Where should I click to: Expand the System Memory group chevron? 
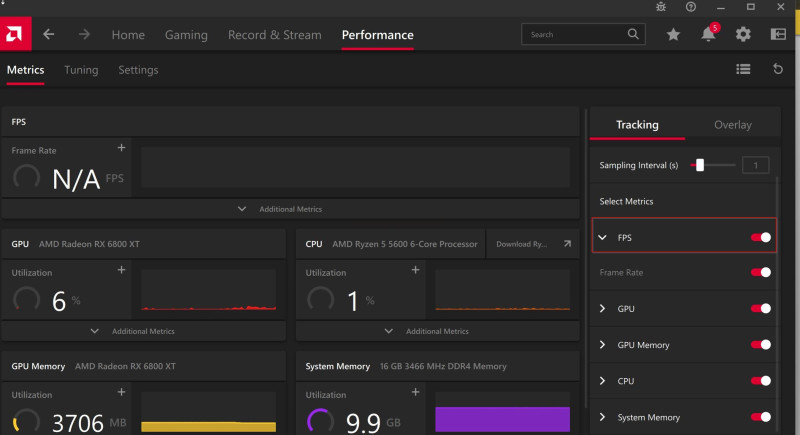click(x=603, y=417)
